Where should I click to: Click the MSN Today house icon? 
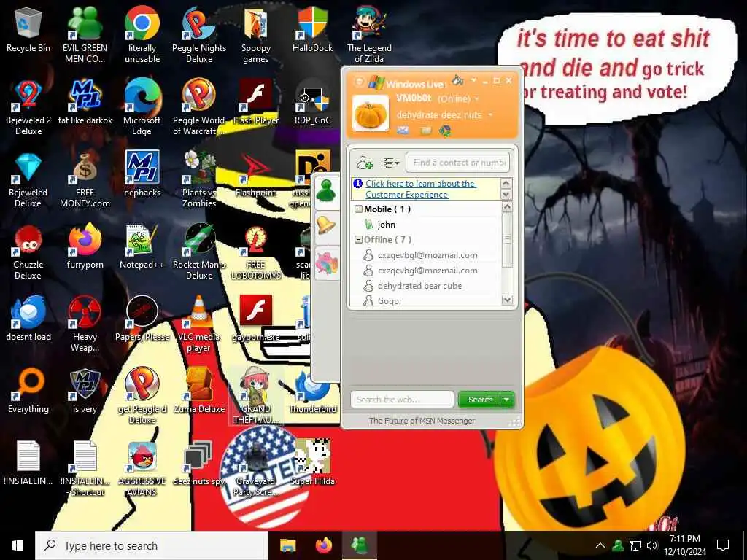445,131
